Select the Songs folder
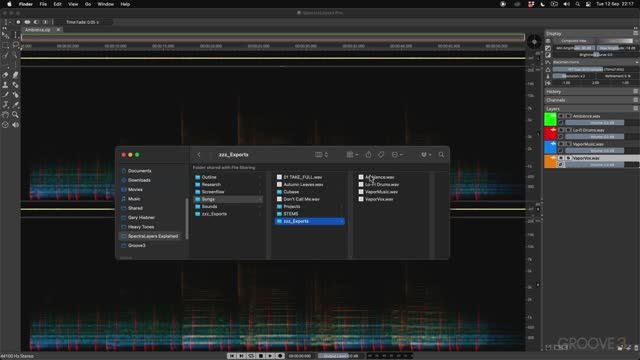The image size is (640, 360). click(228, 199)
